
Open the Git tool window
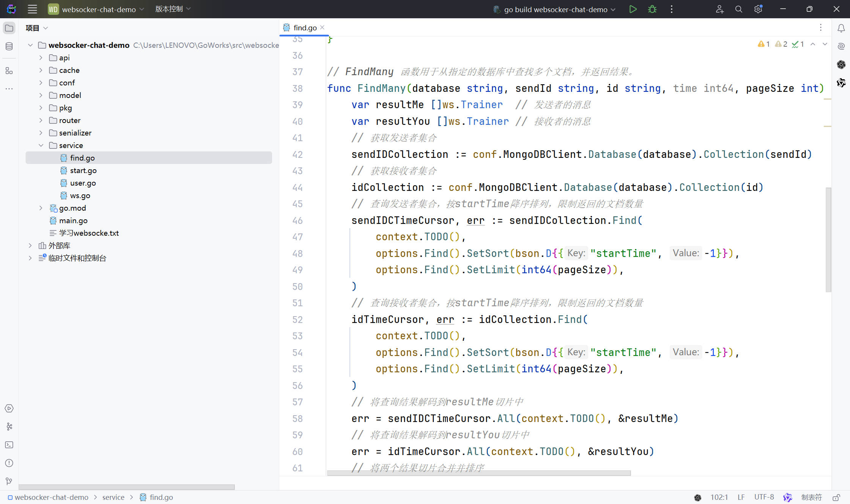tap(9, 481)
